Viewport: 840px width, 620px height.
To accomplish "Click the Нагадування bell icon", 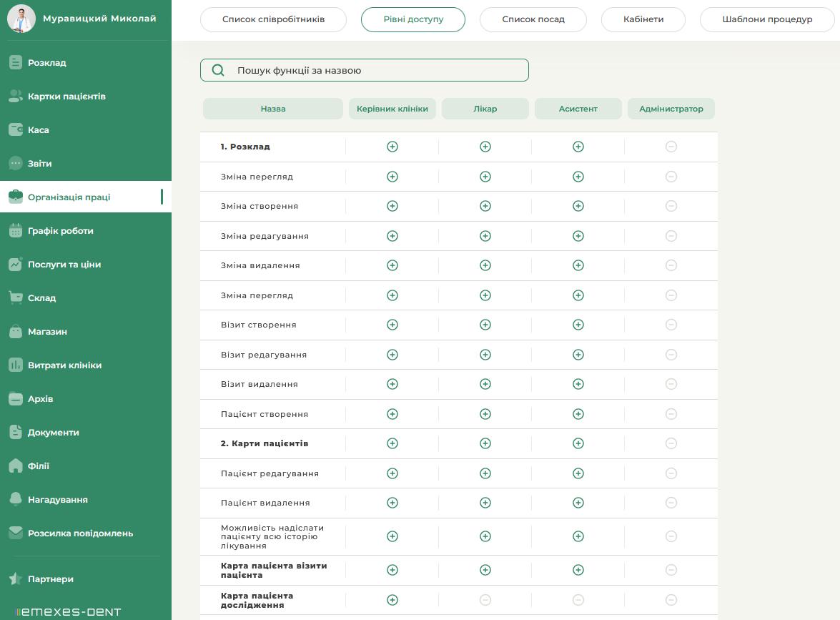I will (x=16, y=499).
